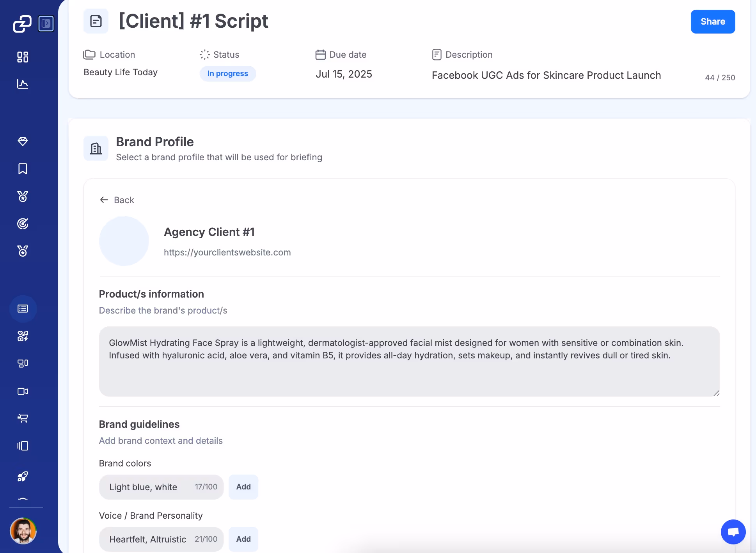Viewport: 756px width, 553px height.
Task: Open the In progress status dropdown
Action: click(227, 74)
